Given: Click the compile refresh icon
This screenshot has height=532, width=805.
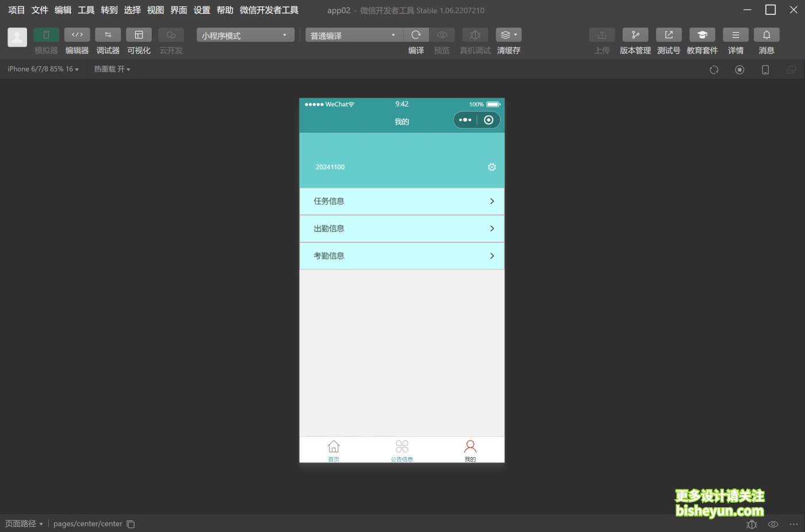Looking at the screenshot, I should click(416, 35).
